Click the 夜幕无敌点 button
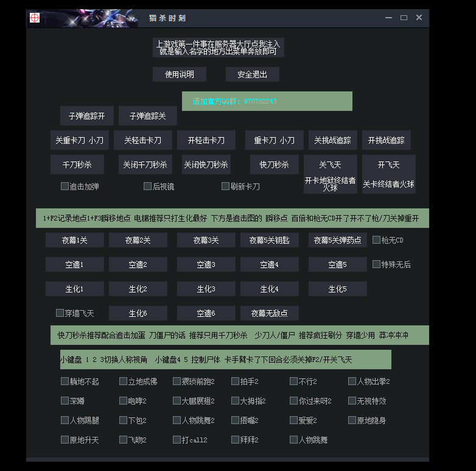Screen dimensions: 476x471 (x=270, y=313)
